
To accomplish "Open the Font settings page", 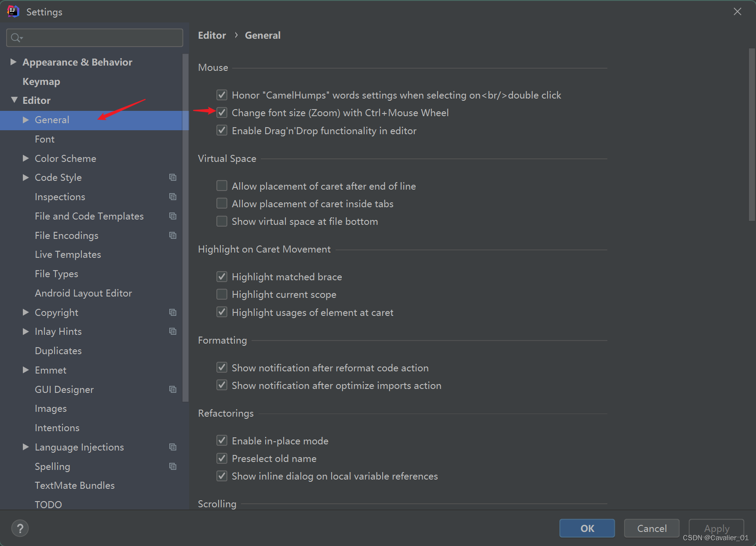I will tap(45, 139).
